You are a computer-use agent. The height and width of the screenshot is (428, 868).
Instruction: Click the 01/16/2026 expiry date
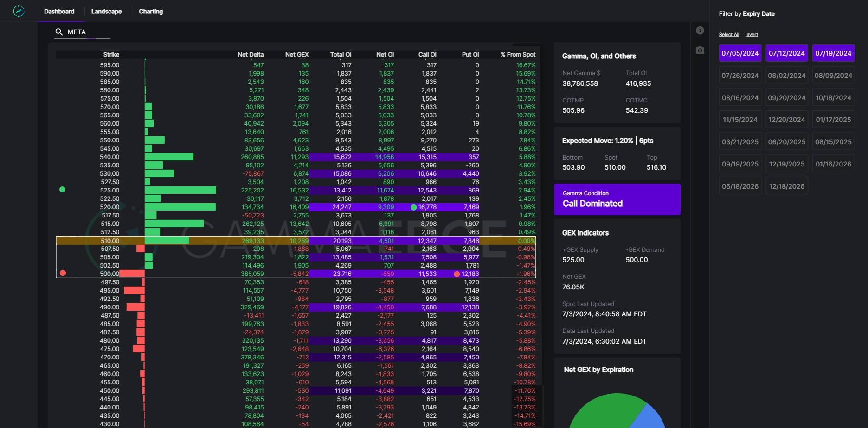(x=833, y=164)
